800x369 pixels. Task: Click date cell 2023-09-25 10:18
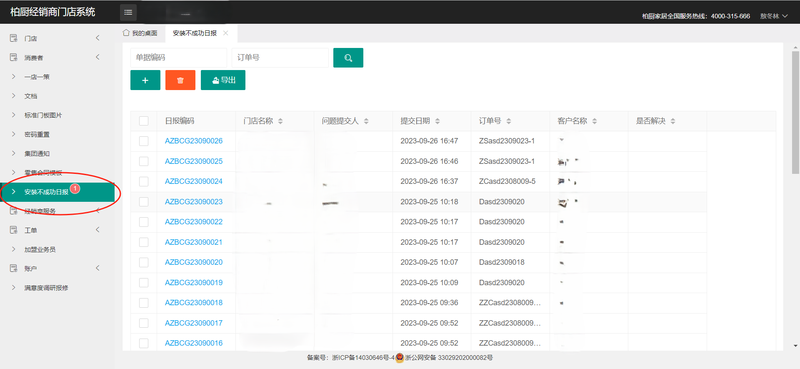[x=429, y=202]
